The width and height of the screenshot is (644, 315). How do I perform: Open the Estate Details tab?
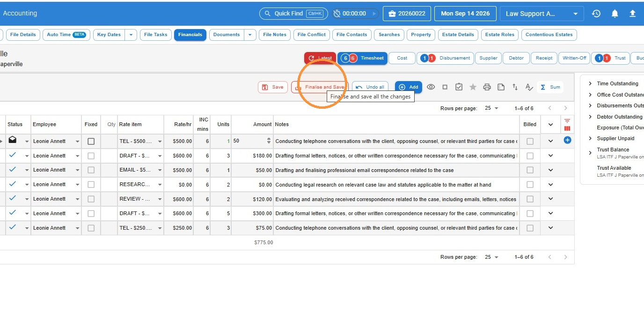tap(459, 35)
